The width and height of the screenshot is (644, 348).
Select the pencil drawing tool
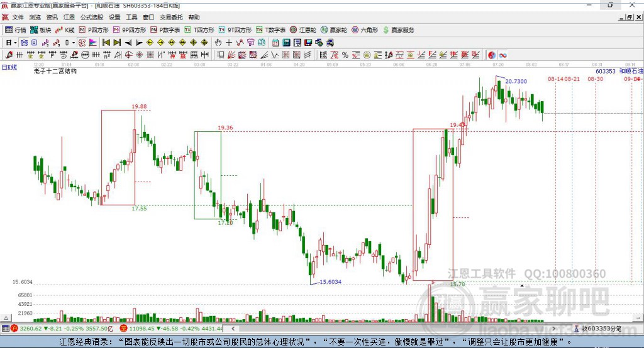point(9,55)
